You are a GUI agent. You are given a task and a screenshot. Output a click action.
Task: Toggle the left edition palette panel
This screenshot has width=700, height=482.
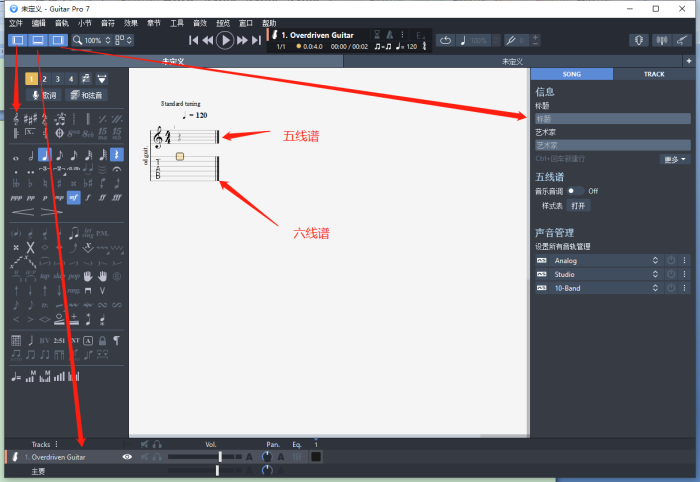tap(18, 40)
